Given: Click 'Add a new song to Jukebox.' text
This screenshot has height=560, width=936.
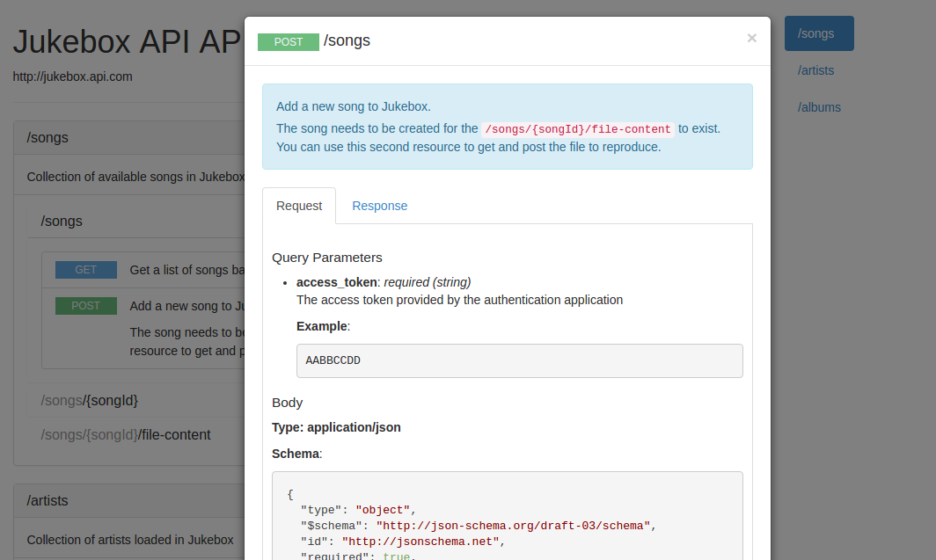Looking at the screenshot, I should tap(354, 106).
